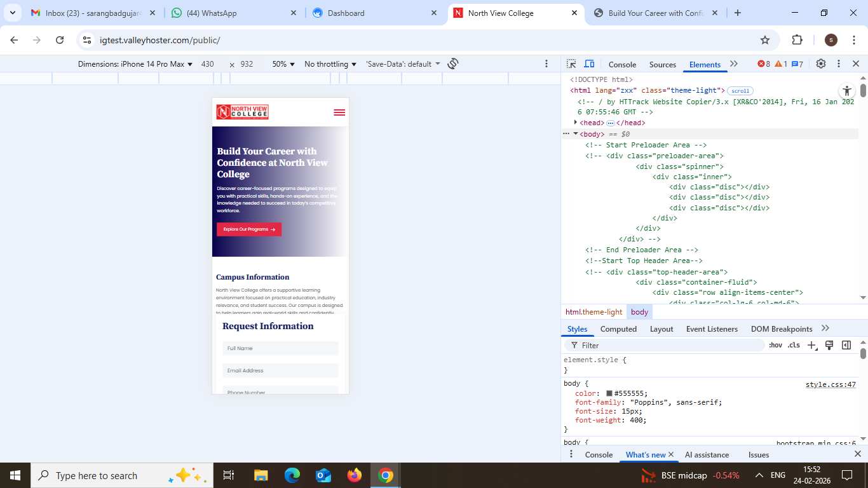
Task: Open the No throttling dropdown
Action: (330, 64)
